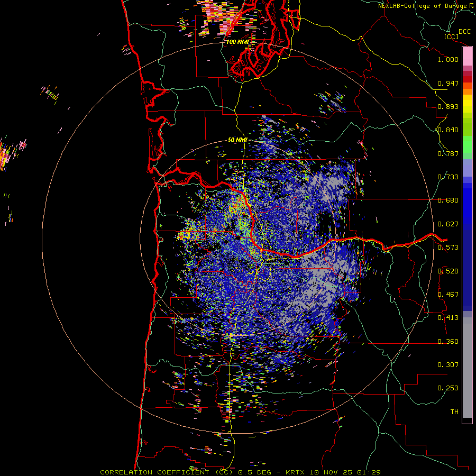Screen dimensions: 476x476
Task: Click the 0.627 legend value
Action: coord(448,224)
